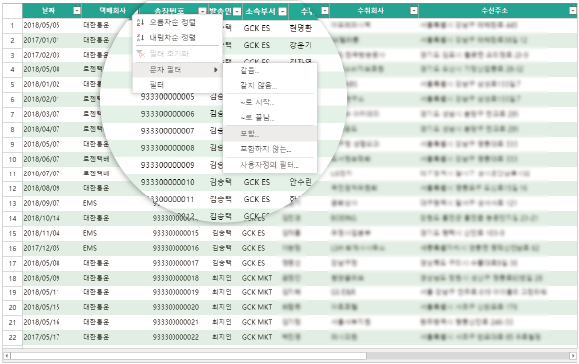Click invoice number 933300000020
Viewport: 579px width, 364px height.
176,307
